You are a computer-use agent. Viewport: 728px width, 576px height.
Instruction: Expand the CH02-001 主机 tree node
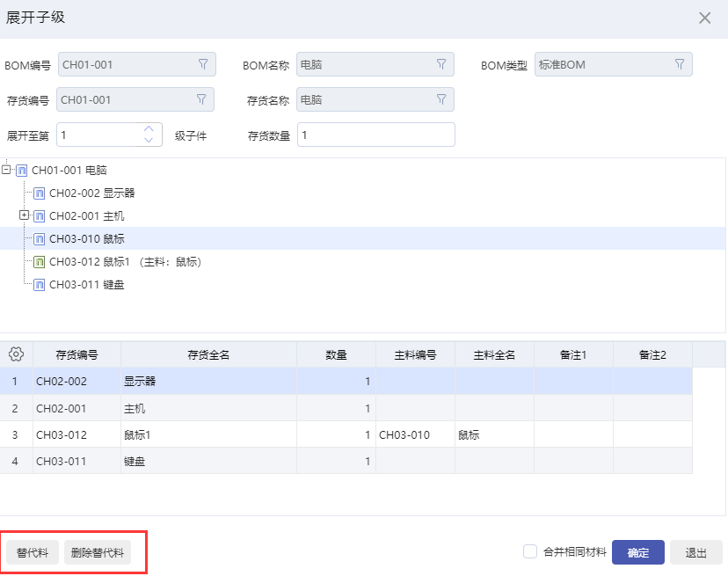coord(25,215)
